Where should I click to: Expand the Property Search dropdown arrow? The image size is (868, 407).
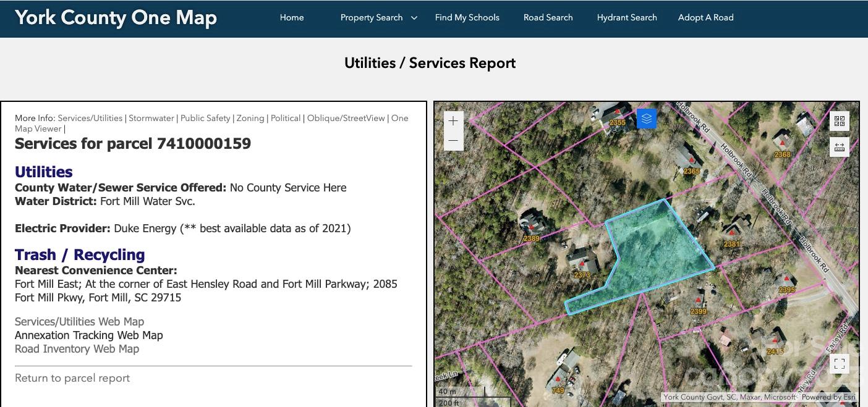414,18
